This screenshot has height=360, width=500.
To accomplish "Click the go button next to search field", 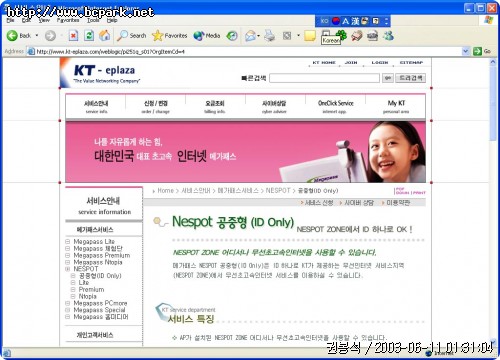I will point(387,78).
